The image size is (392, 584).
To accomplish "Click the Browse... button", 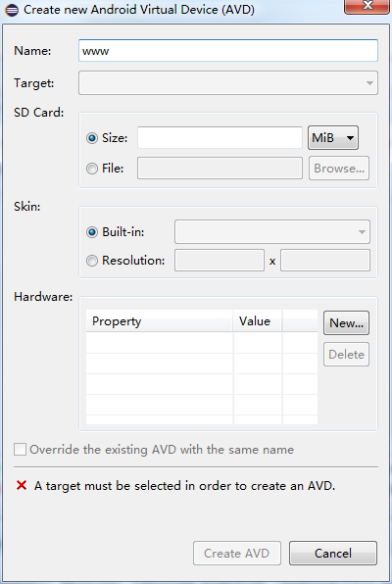I will point(339,169).
